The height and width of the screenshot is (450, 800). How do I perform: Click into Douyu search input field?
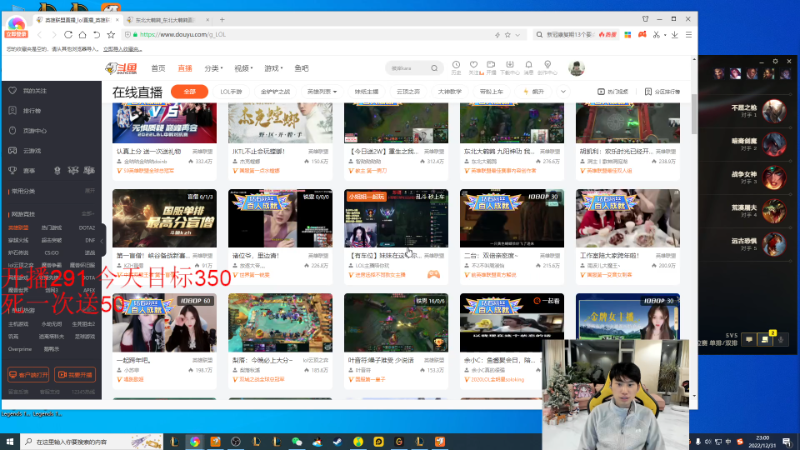point(408,68)
